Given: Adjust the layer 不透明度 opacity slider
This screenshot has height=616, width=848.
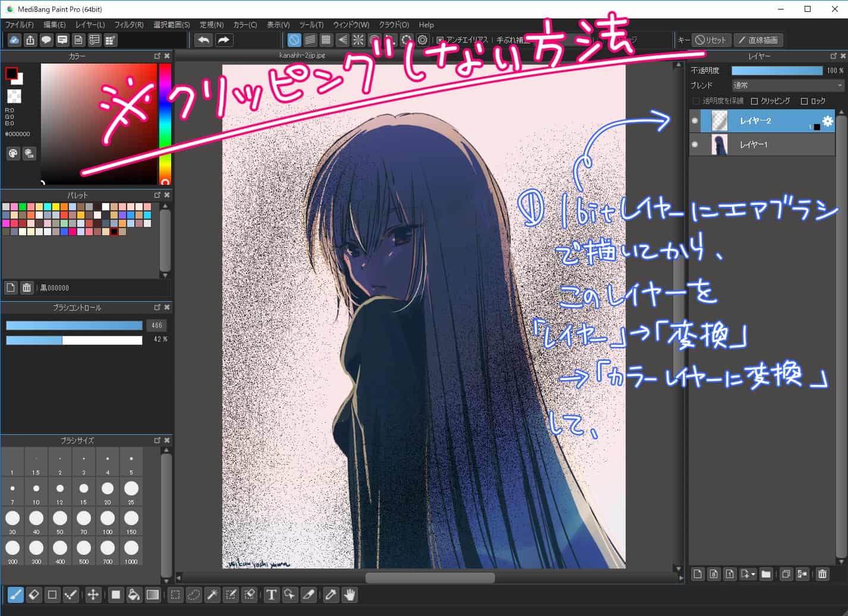Looking at the screenshot, I should click(777, 70).
